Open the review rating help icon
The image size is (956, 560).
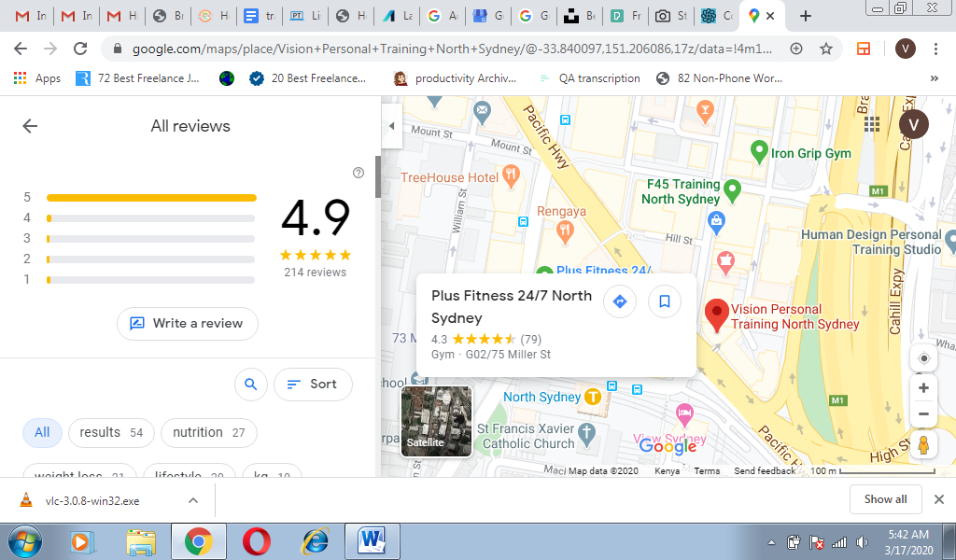click(358, 173)
